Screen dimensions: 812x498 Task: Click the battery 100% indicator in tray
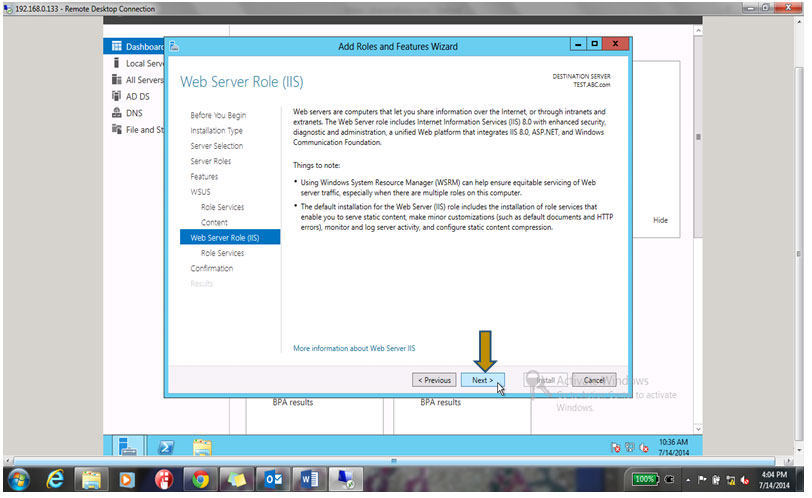644,480
